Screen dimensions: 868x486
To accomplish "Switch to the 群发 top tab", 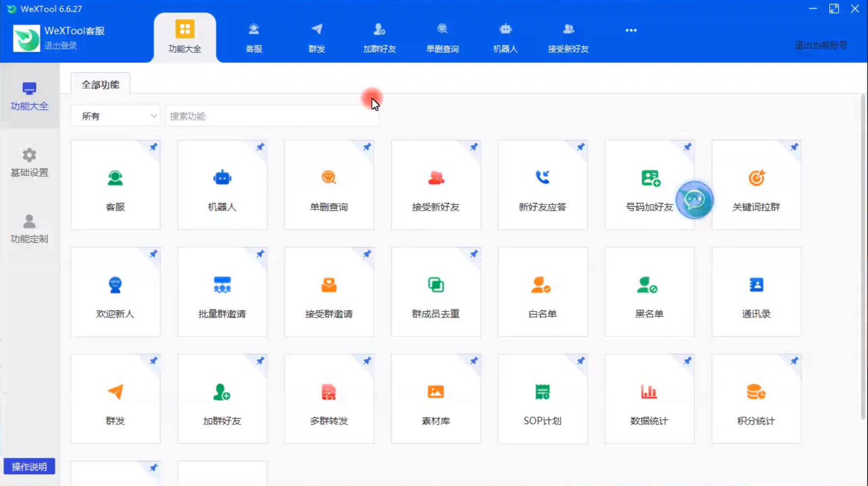I will point(317,37).
